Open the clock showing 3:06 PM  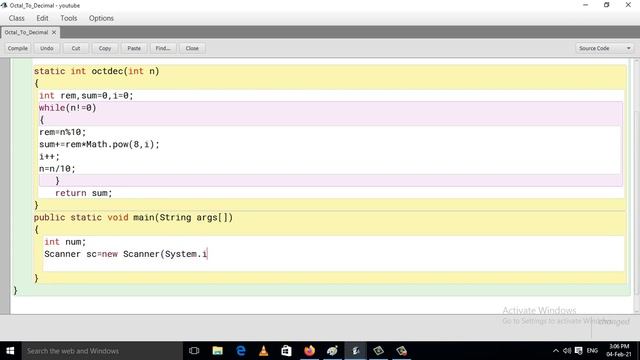(619, 351)
